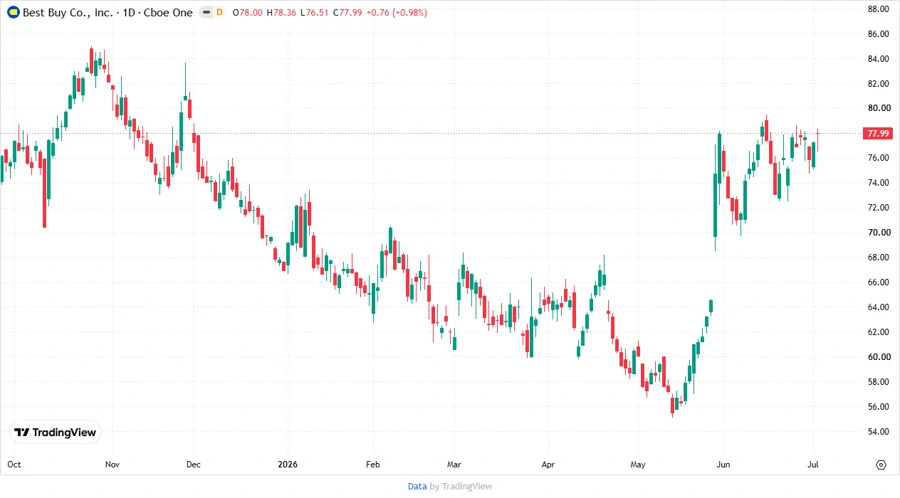Click the Apr label on time axis
The width and height of the screenshot is (900, 498).
548,464
